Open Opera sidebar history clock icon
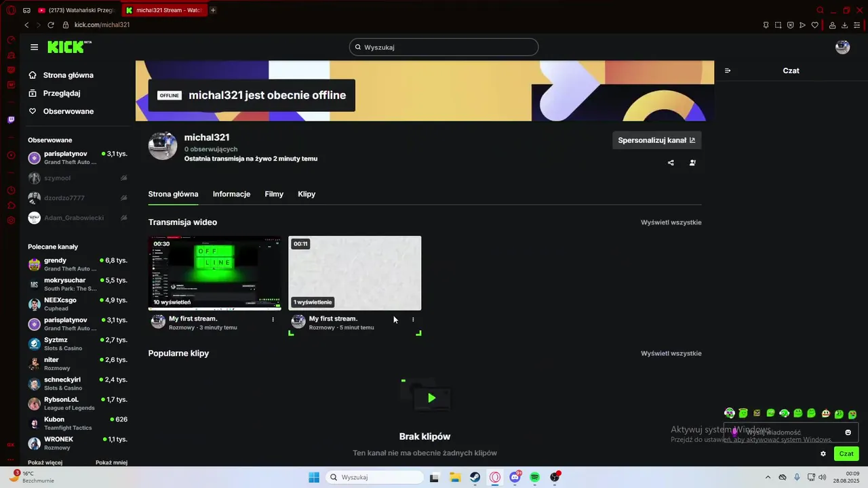Screen dimensions: 868x488 click(11, 190)
